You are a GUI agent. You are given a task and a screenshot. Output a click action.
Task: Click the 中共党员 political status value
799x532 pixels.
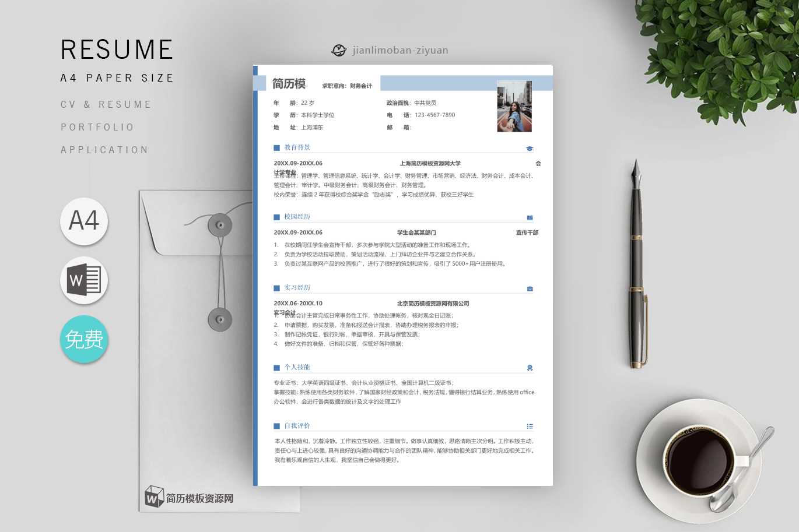point(425,103)
